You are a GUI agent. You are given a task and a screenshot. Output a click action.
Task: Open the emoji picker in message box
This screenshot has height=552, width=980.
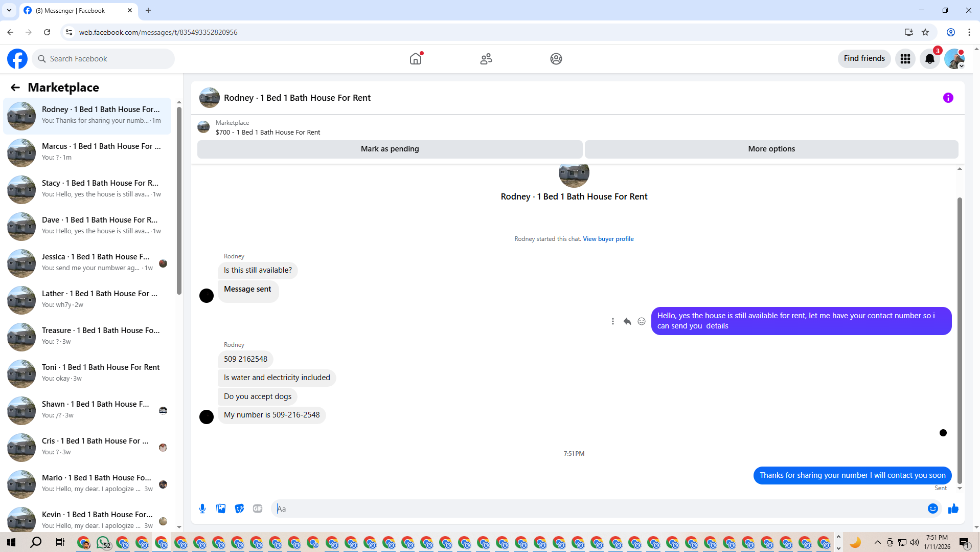coord(933,509)
